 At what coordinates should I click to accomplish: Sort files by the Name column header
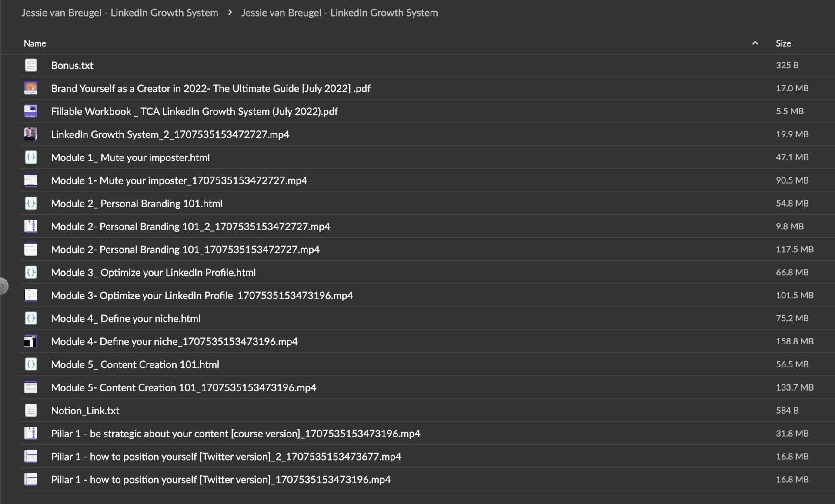[35, 43]
